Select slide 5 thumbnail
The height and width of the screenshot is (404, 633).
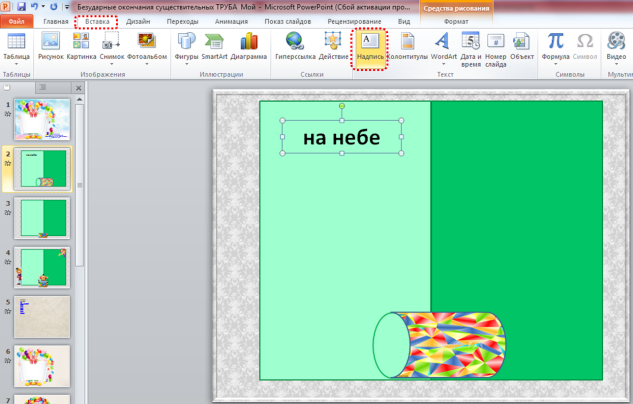coord(42,317)
